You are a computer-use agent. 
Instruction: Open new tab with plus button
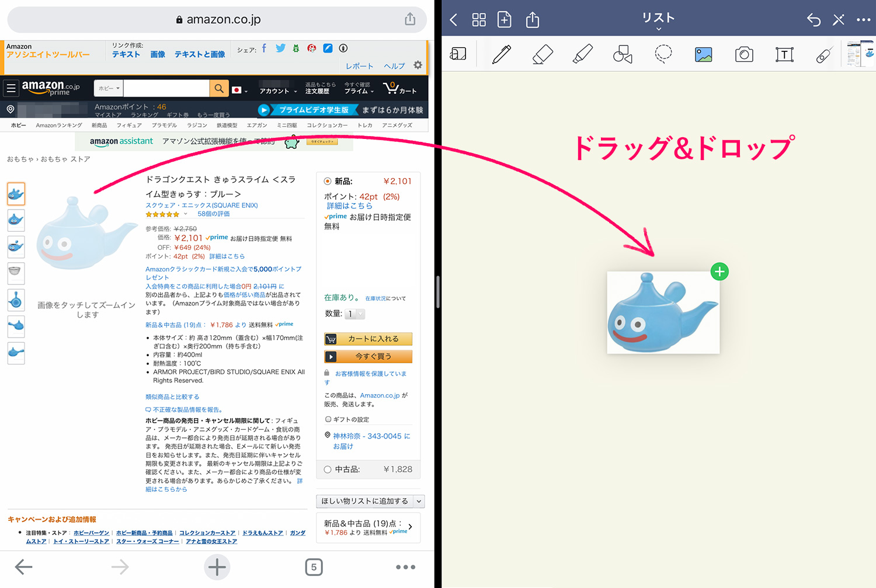[x=217, y=567]
